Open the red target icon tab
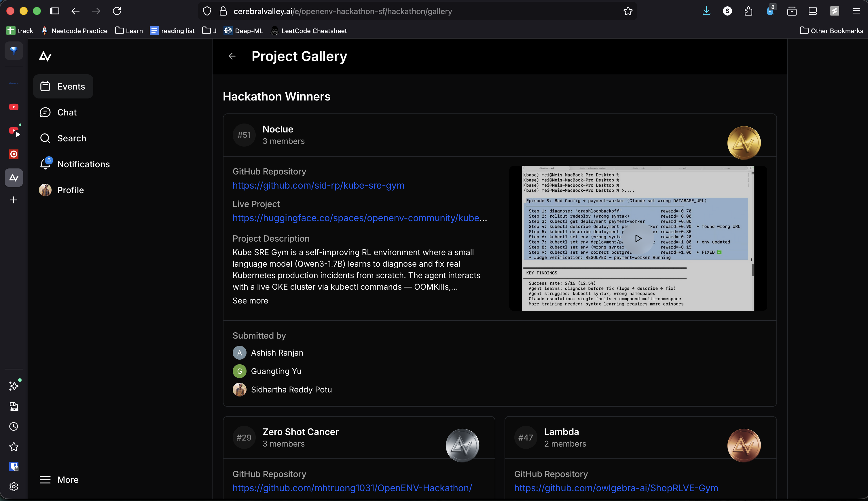Viewport: 868px width, 501px height. [14, 154]
